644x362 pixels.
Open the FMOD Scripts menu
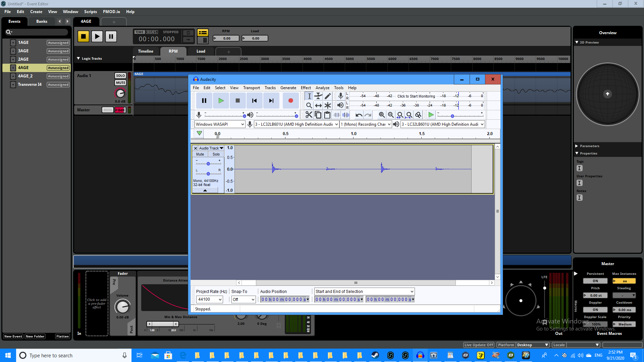tap(90, 12)
